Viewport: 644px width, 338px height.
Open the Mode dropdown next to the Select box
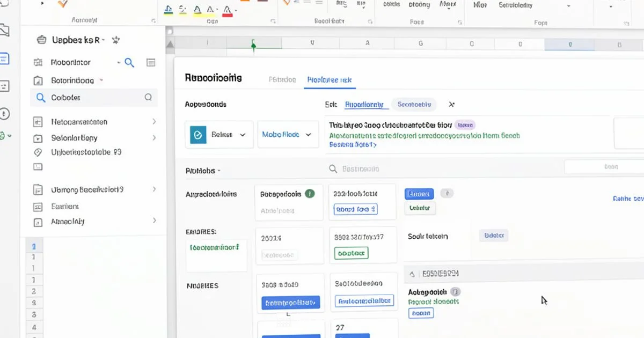click(288, 134)
